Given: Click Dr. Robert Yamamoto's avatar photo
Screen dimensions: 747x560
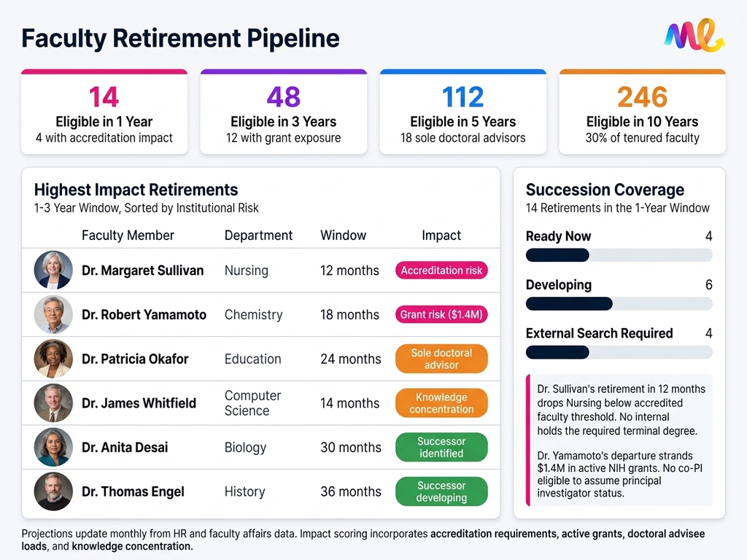Looking at the screenshot, I should pyautogui.click(x=53, y=315).
